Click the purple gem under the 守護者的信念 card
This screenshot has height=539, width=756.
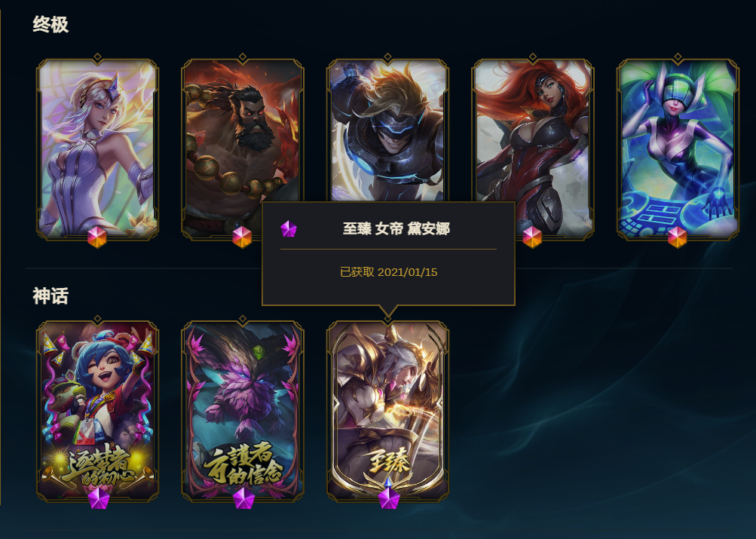pos(243,498)
